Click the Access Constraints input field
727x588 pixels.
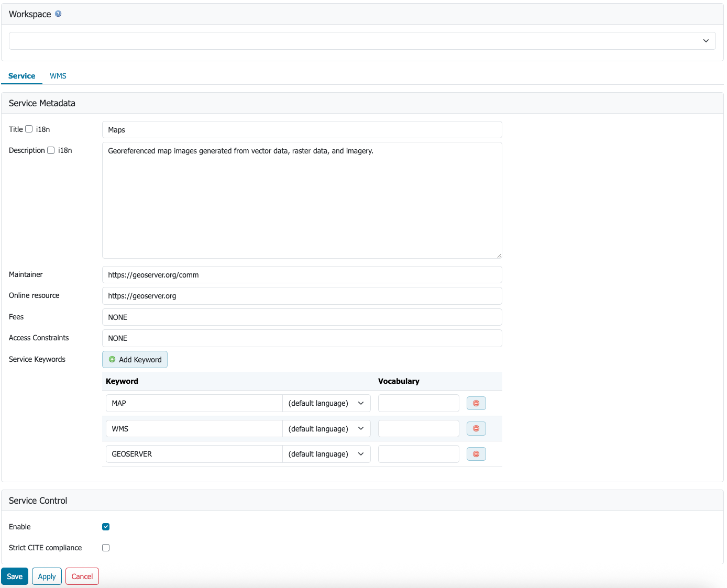[302, 338]
